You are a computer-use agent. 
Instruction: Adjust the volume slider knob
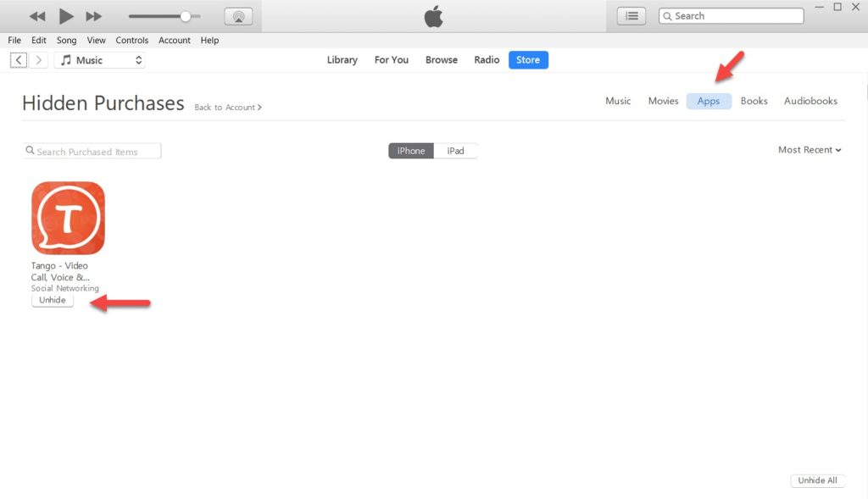coord(186,16)
